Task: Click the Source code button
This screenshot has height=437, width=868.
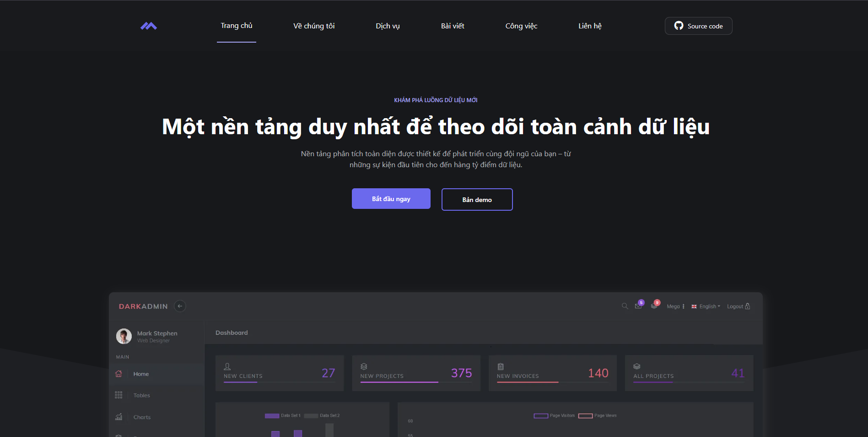Action: click(x=698, y=26)
